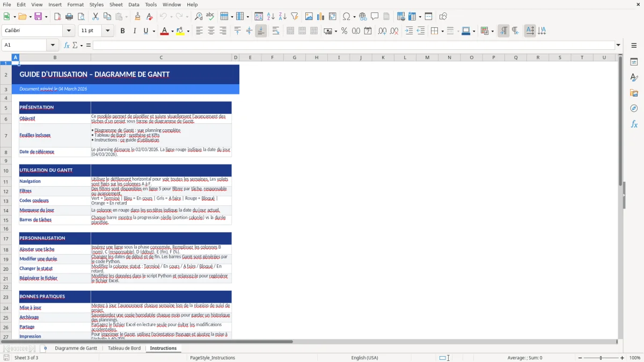Insert an image from file
644x362 pixels.
309,16
